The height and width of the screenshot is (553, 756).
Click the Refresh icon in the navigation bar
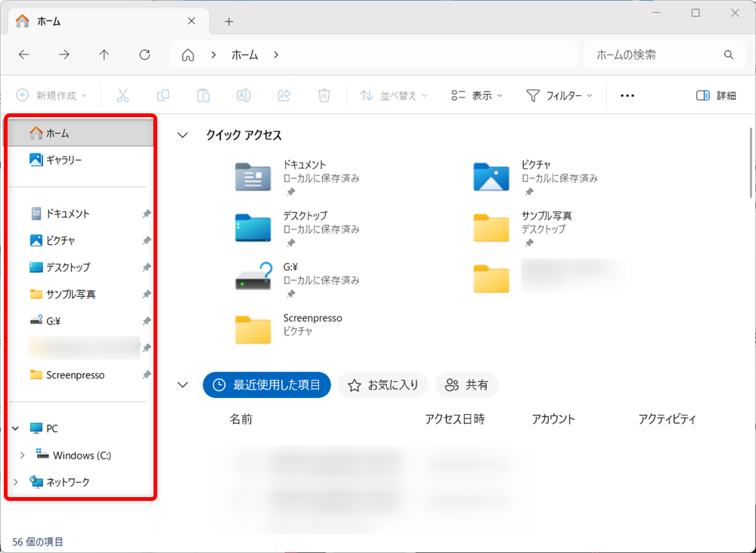144,54
